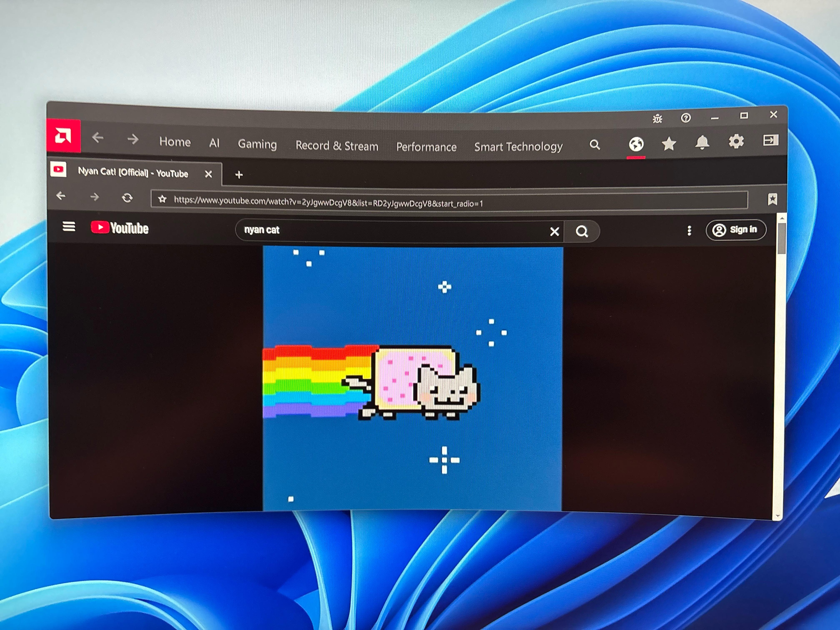Open a new browser tab
Viewport: 840px width, 630px height.
(x=239, y=175)
